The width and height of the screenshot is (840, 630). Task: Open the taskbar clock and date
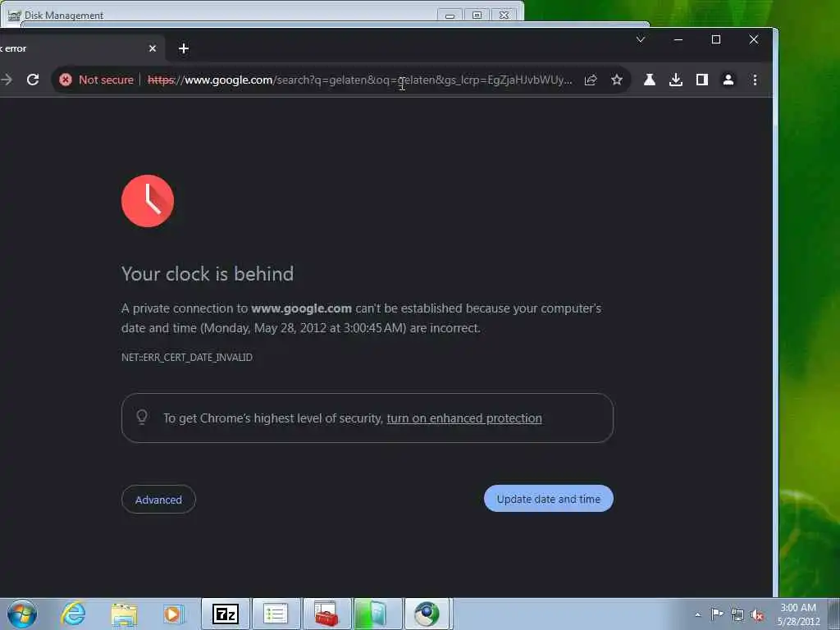pyautogui.click(x=798, y=614)
